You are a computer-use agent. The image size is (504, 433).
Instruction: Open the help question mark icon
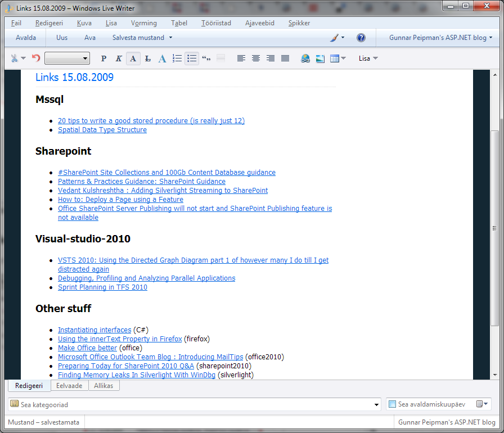[x=361, y=38]
